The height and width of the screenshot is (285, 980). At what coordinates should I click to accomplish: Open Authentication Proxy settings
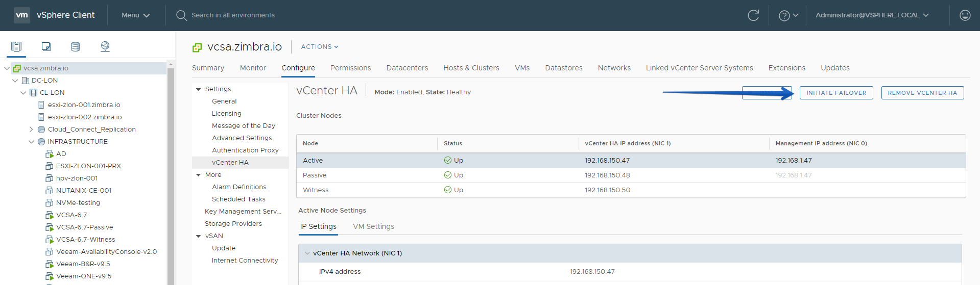(245, 150)
